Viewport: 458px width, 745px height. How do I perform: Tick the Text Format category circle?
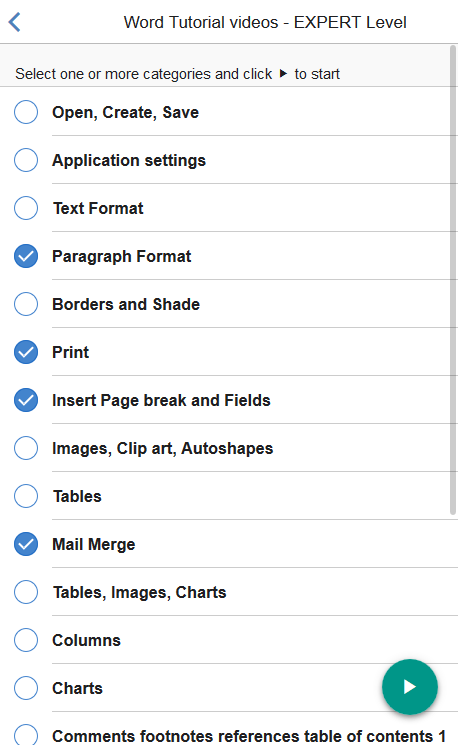[26, 208]
